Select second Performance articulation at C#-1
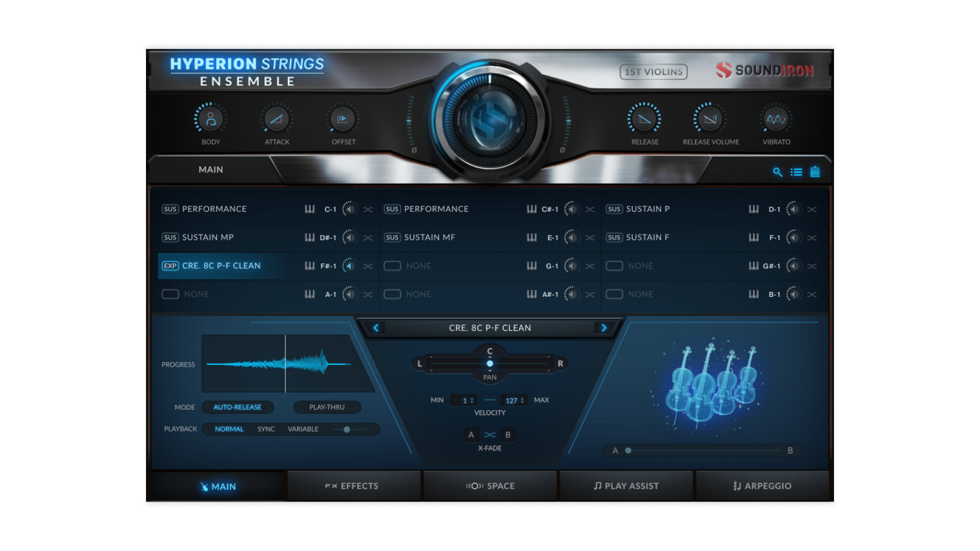Viewport: 980px width, 551px height. click(x=436, y=209)
